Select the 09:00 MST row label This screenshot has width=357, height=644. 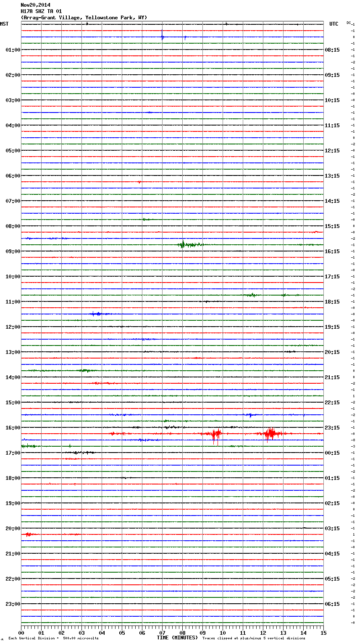[x=13, y=251]
